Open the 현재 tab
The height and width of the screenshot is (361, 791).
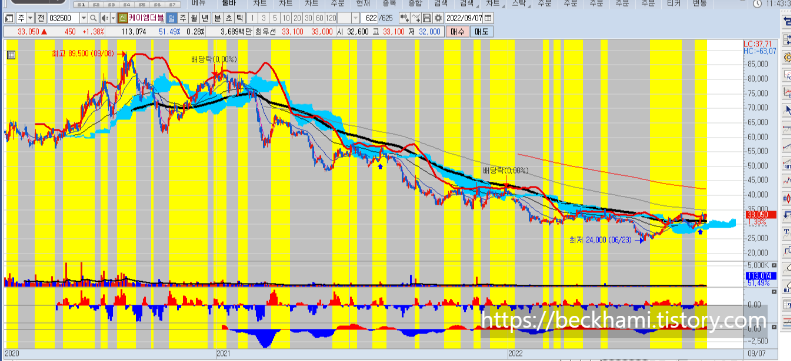coord(362,3)
